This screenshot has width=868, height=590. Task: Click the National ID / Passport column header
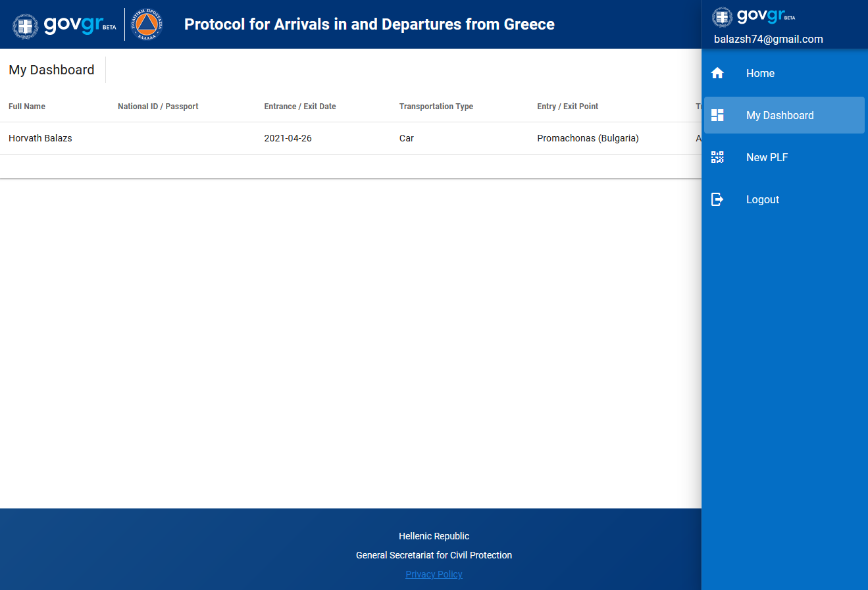coord(158,107)
